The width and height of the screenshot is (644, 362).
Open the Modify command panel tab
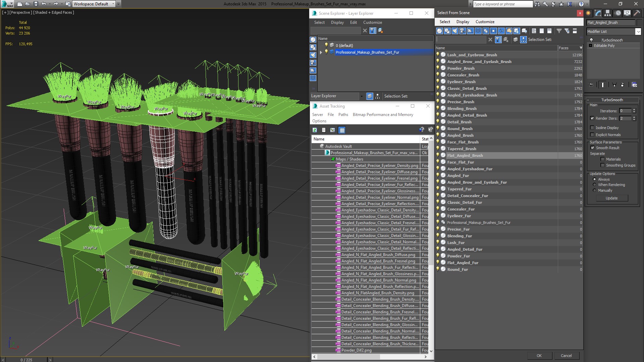[598, 13]
